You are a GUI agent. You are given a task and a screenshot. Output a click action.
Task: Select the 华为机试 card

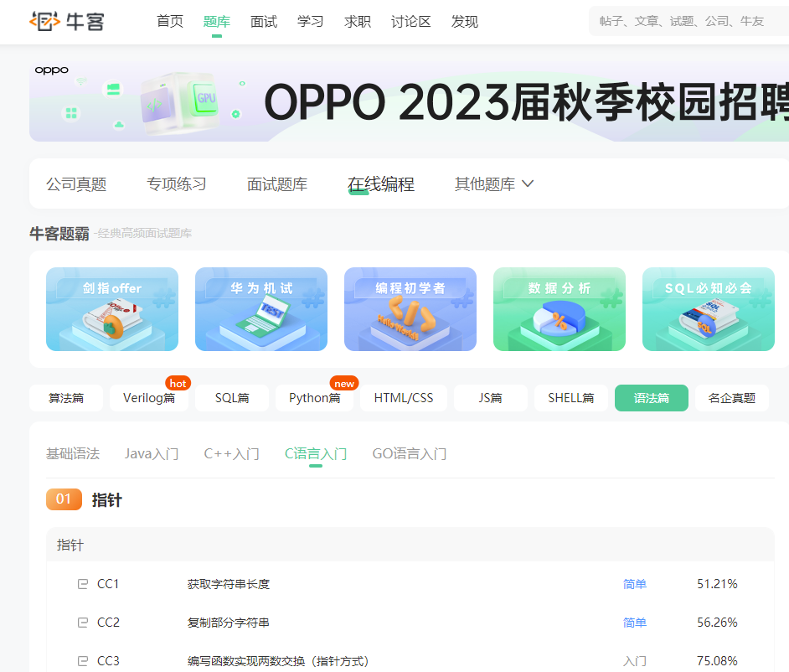(x=260, y=309)
